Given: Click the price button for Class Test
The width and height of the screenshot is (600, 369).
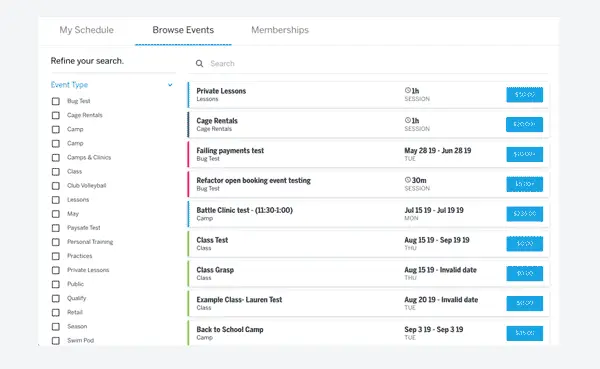Looking at the screenshot, I should point(525,244).
